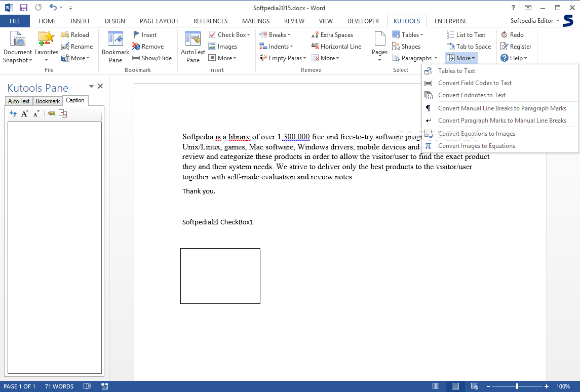The width and height of the screenshot is (580, 392).
Task: Click macro recording icon in status bar
Action: pos(105,386)
